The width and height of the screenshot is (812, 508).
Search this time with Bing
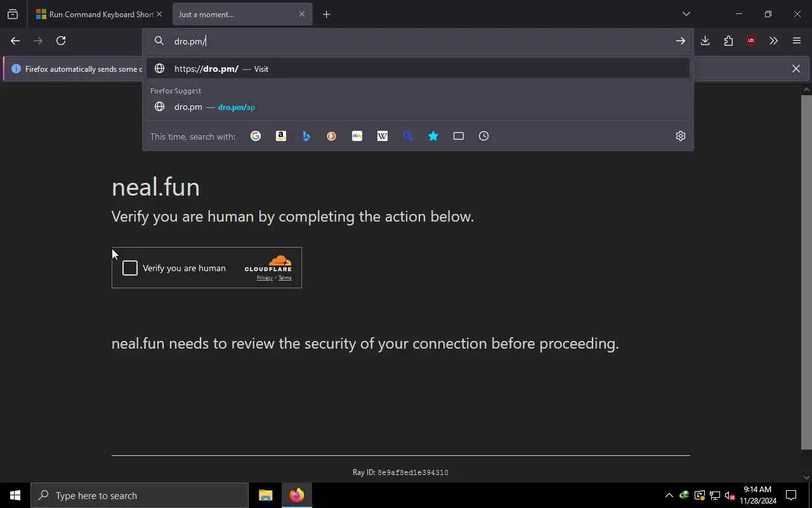click(x=306, y=136)
